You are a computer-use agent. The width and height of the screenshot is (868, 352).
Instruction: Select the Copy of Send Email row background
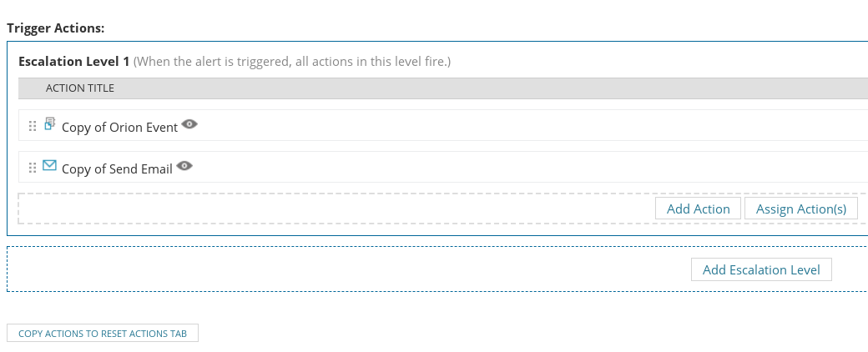pyautogui.click(x=443, y=167)
